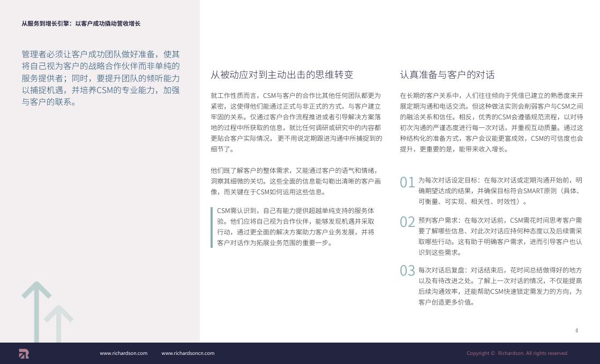
Task: Click the text 每次对话后复盘
Action: tap(441, 270)
